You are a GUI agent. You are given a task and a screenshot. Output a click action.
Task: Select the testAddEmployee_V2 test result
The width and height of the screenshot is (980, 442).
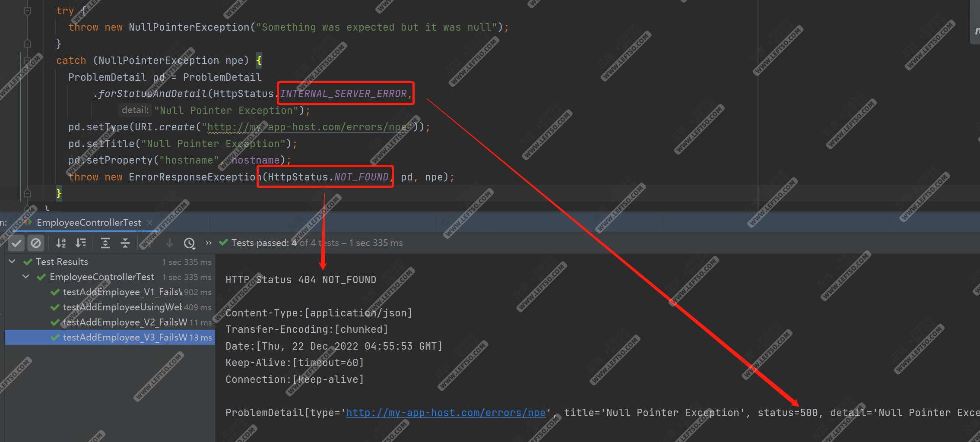124,322
